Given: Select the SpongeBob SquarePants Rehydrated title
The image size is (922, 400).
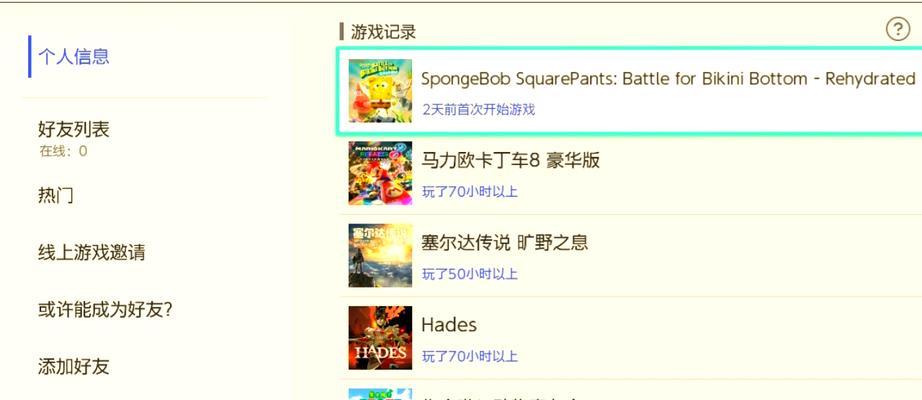Looking at the screenshot, I should pos(668,79).
